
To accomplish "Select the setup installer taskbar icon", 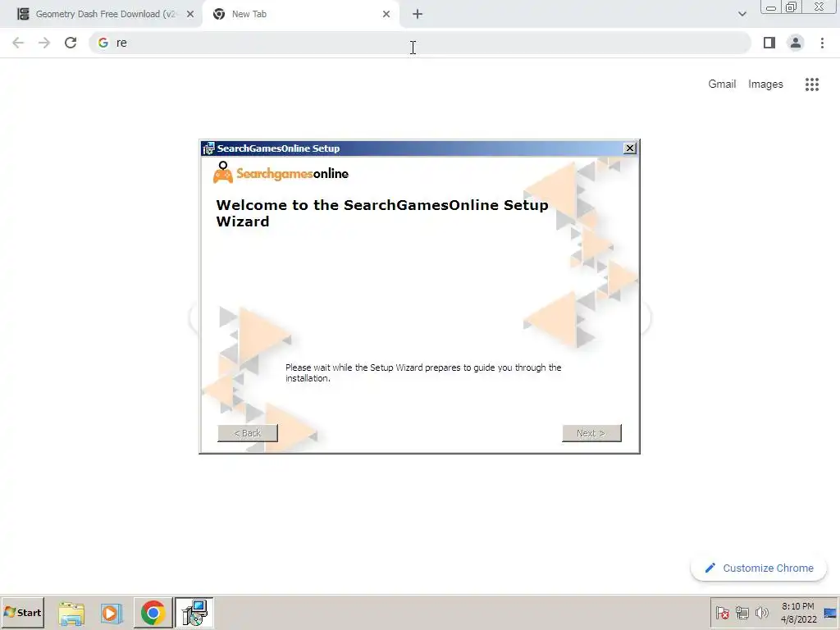I will (194, 613).
